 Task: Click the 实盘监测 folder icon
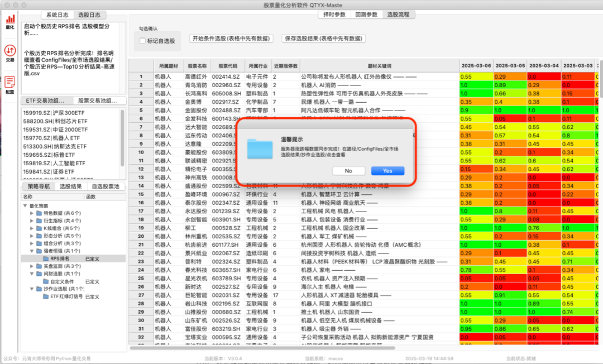click(x=39, y=266)
